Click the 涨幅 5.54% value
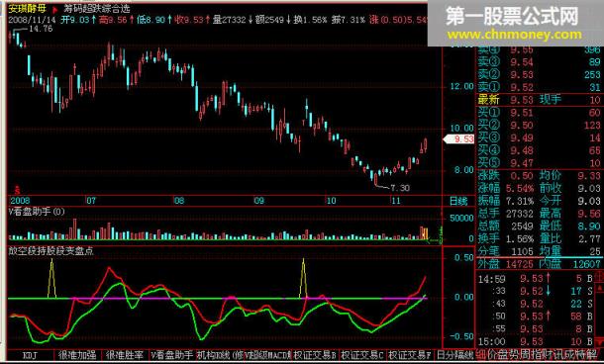 click(x=520, y=189)
